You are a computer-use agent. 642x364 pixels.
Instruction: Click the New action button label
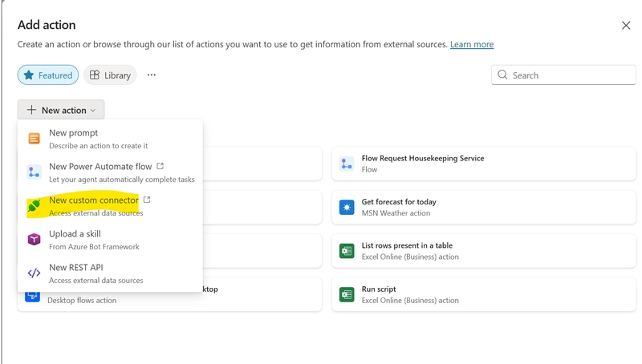point(64,110)
